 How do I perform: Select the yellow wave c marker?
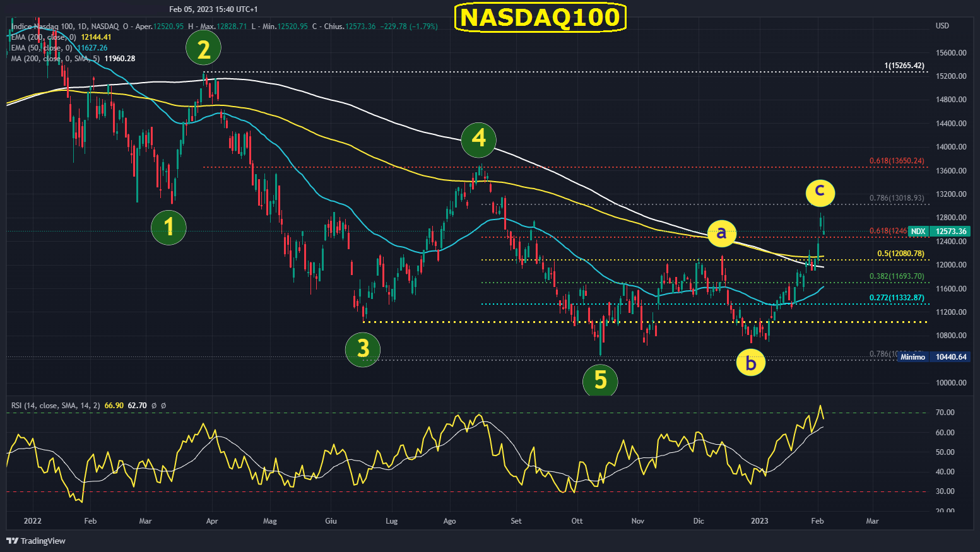click(x=820, y=192)
